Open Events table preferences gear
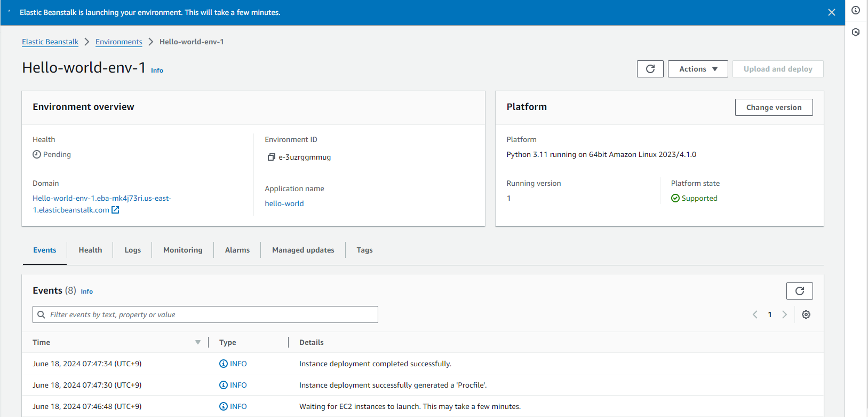This screenshot has width=868, height=417. [806, 314]
